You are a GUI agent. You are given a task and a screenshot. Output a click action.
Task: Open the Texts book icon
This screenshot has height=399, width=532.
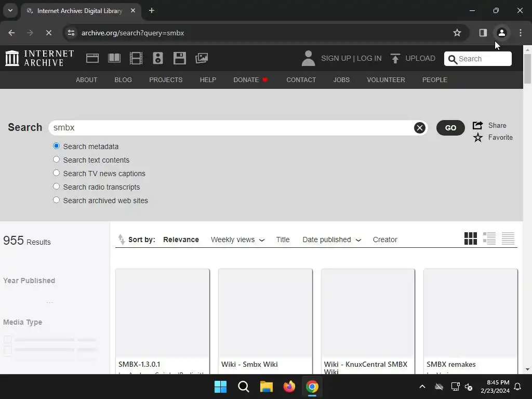click(114, 58)
